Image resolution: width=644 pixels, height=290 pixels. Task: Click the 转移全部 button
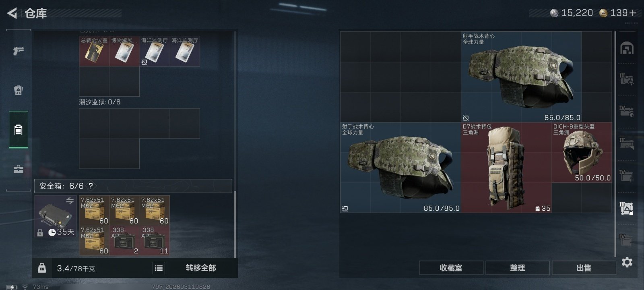coord(201,268)
